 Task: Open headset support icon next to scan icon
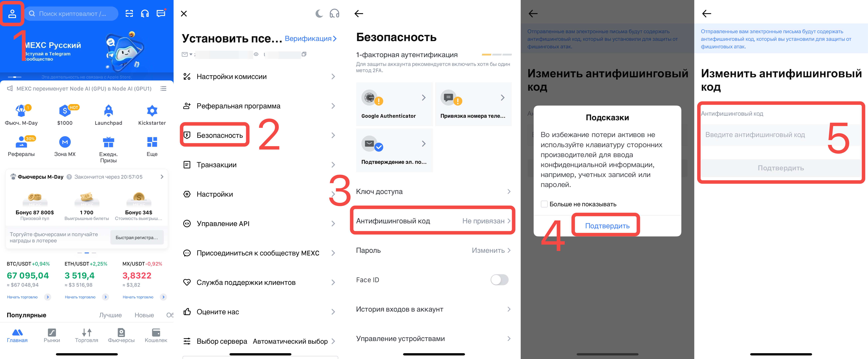[x=145, y=13]
